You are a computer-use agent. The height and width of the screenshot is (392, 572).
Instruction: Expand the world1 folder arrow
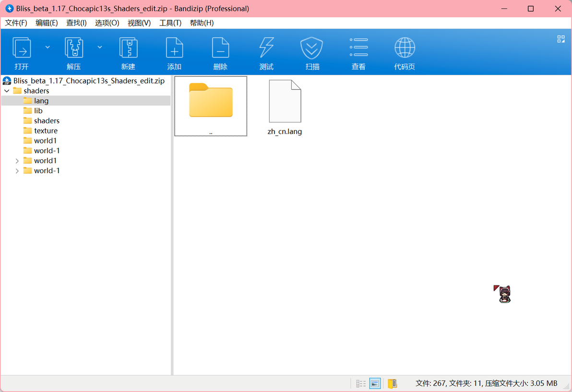click(17, 161)
